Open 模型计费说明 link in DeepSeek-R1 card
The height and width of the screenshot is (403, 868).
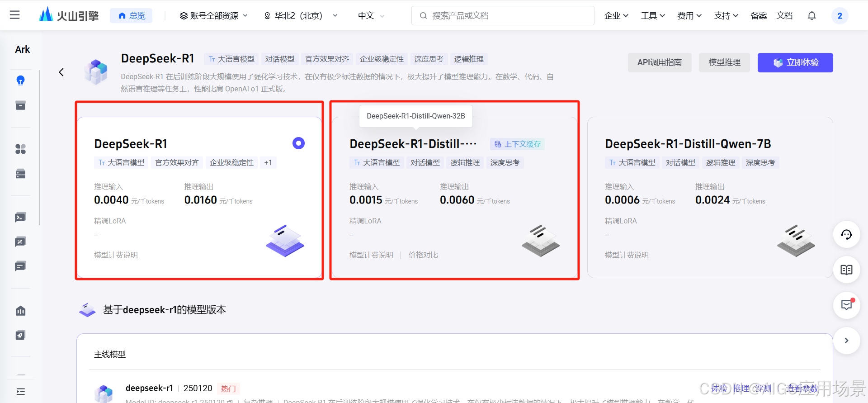(116, 255)
